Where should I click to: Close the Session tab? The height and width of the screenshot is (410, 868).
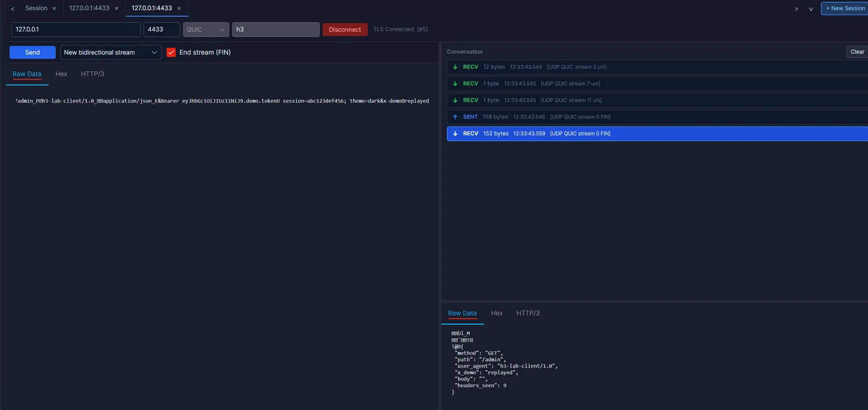coord(54,9)
